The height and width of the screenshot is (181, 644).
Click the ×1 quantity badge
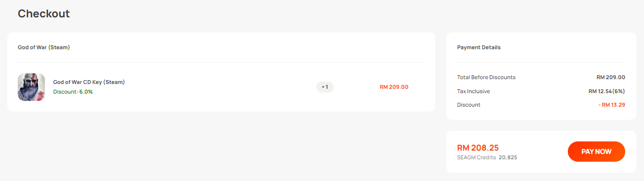[325, 87]
